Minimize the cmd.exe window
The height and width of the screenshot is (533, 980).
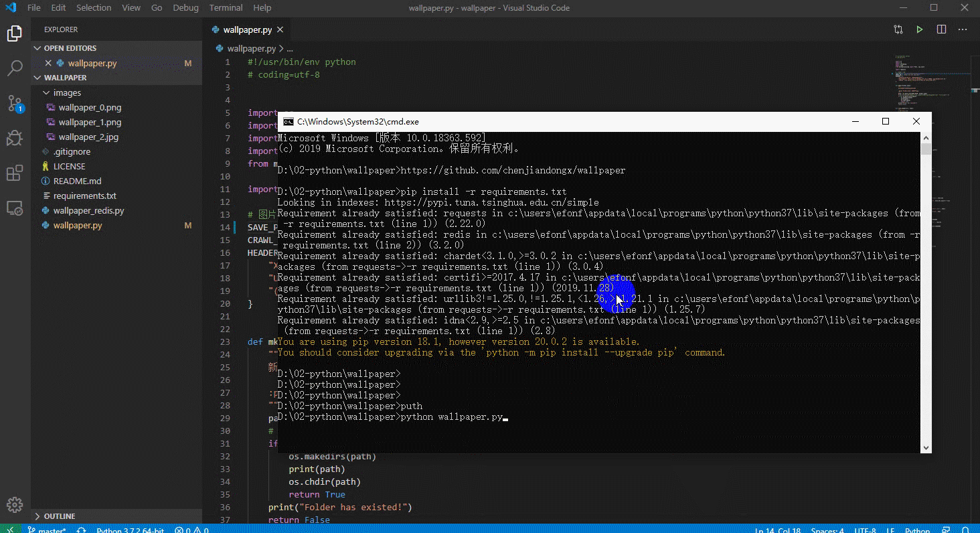[855, 121]
